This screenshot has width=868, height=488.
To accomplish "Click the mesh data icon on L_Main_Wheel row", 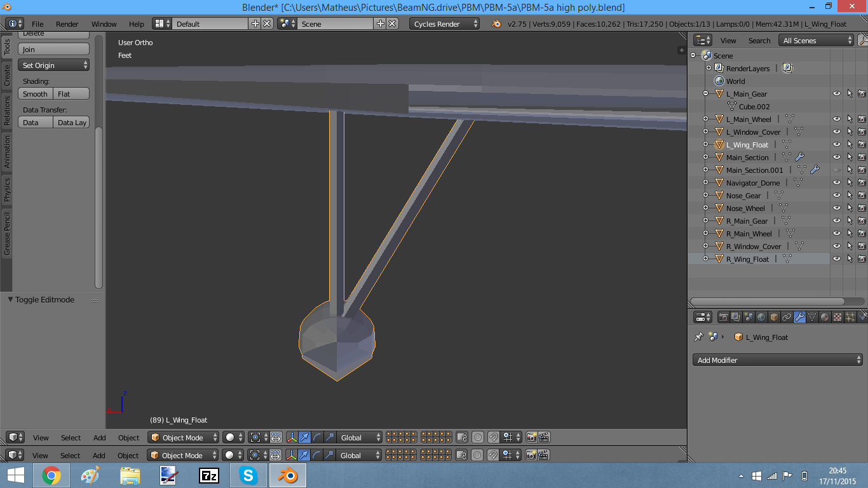I will (x=790, y=119).
